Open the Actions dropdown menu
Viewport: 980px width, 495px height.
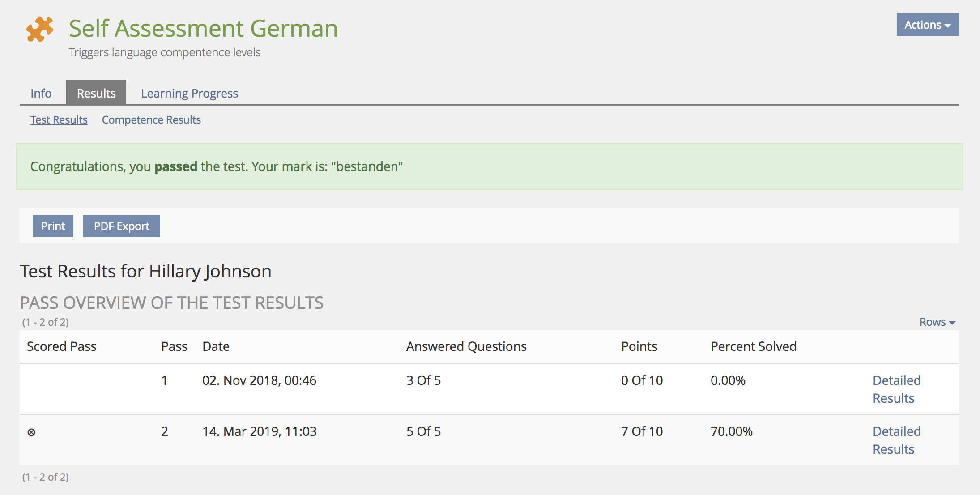click(x=927, y=25)
